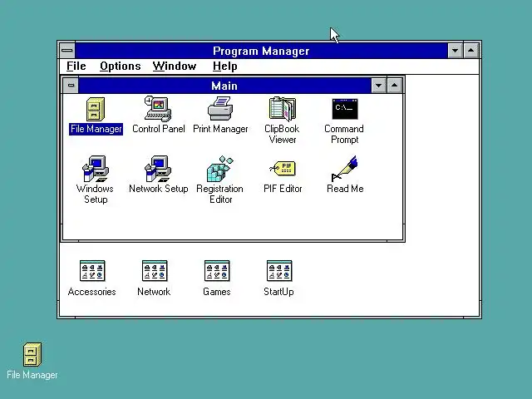The width and height of the screenshot is (532, 399).
Task: Click the "Windows Setup" label
Action: point(95,194)
